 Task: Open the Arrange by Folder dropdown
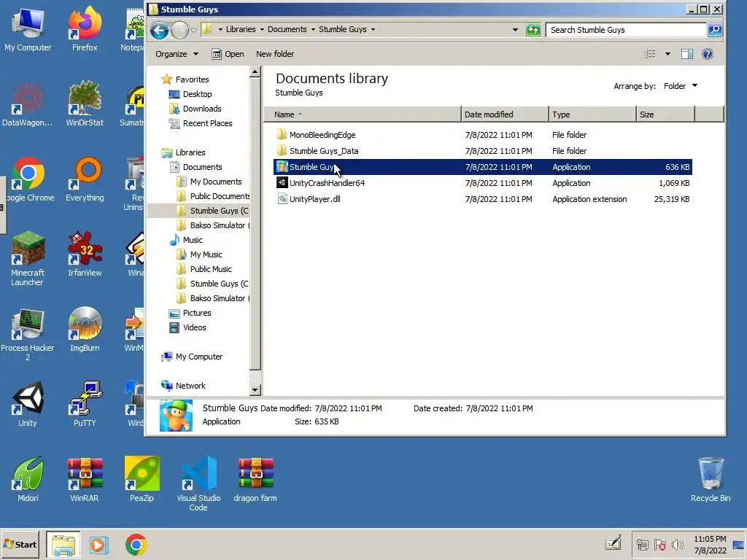click(681, 86)
